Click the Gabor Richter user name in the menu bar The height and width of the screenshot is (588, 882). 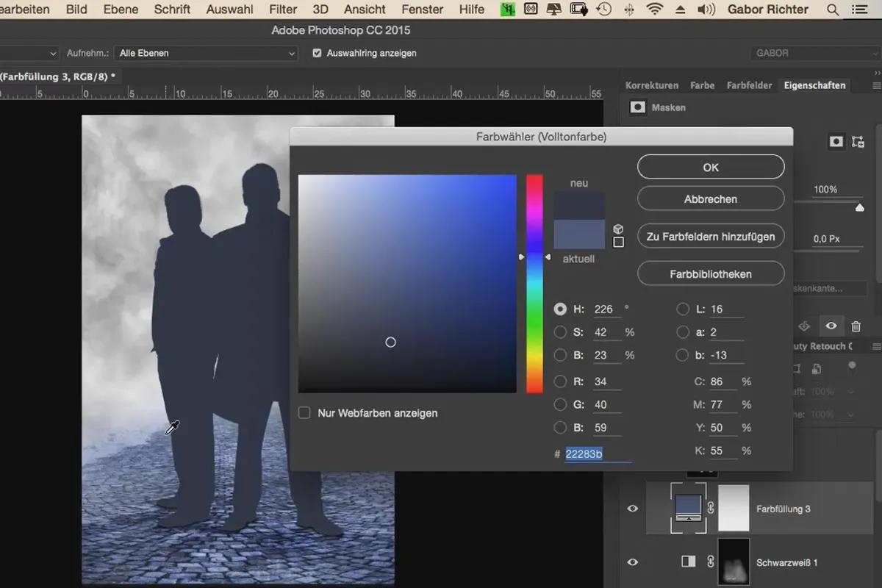tap(768, 10)
